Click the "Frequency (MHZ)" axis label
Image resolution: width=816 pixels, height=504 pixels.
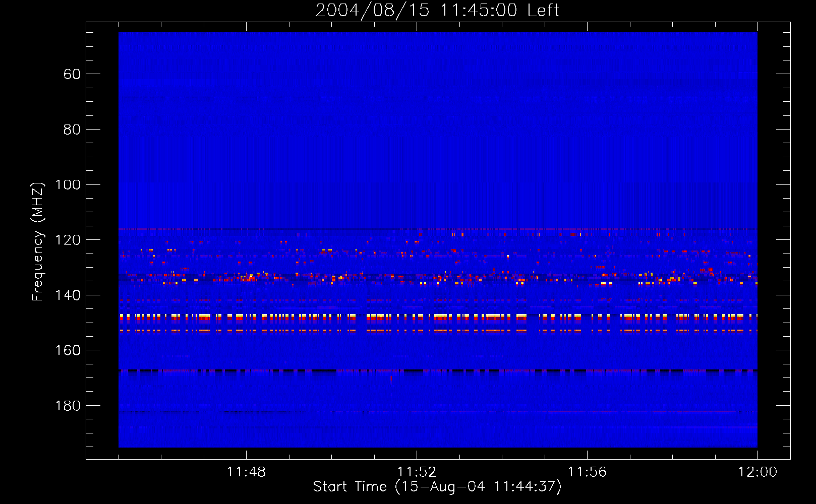38,241
